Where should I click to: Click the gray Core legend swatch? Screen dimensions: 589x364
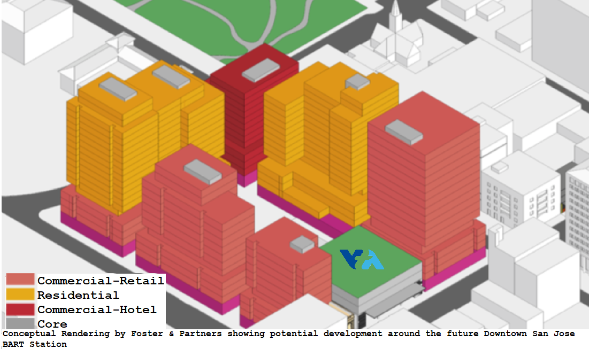[x=20, y=323]
